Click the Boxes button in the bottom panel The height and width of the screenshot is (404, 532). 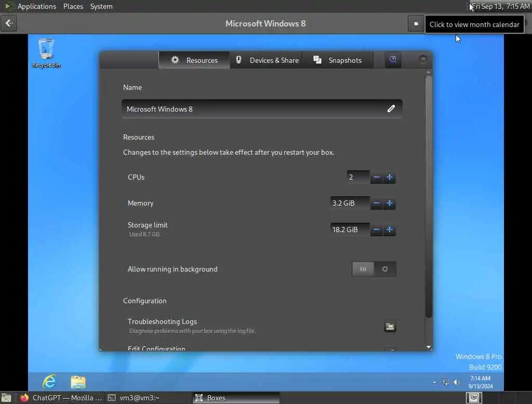coord(236,398)
